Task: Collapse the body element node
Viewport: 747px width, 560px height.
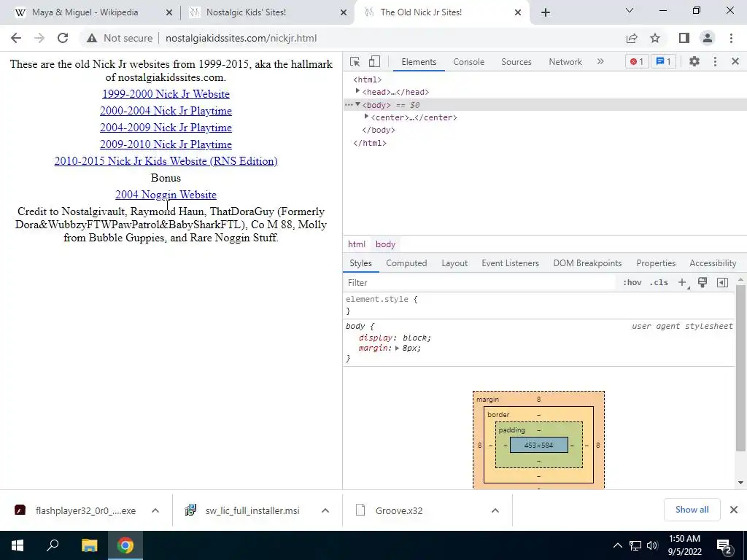Action: 357,104
